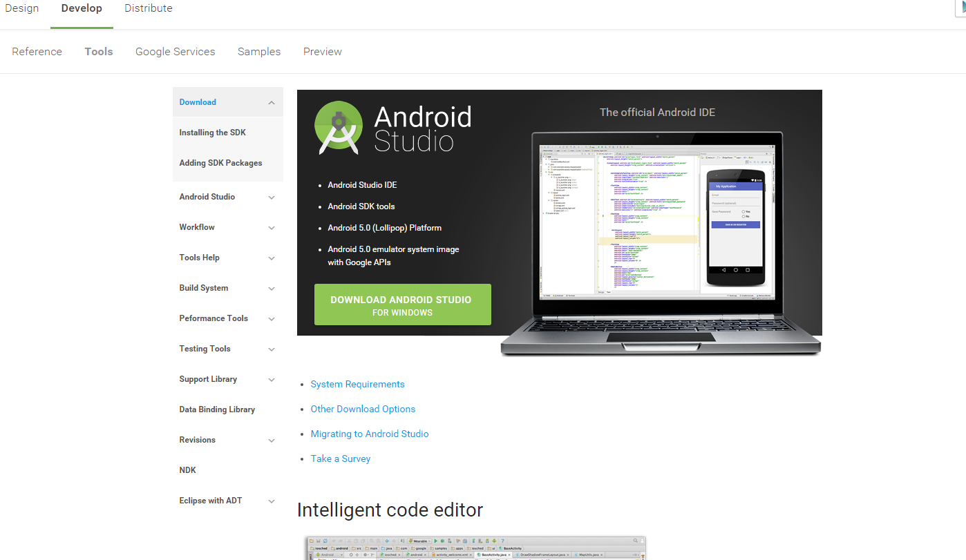Screen dimensions: 966x560
Task: Collapse the Download sidebar section chevron
Action: click(272, 103)
